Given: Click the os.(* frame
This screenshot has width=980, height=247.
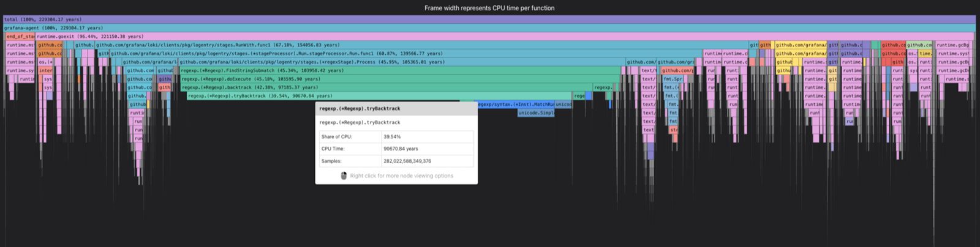Looking at the screenshot, I should (45, 62).
